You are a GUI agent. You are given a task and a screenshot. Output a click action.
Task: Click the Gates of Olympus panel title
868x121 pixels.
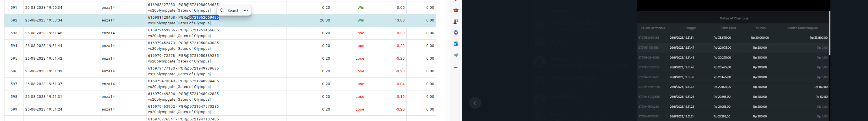[734, 18]
